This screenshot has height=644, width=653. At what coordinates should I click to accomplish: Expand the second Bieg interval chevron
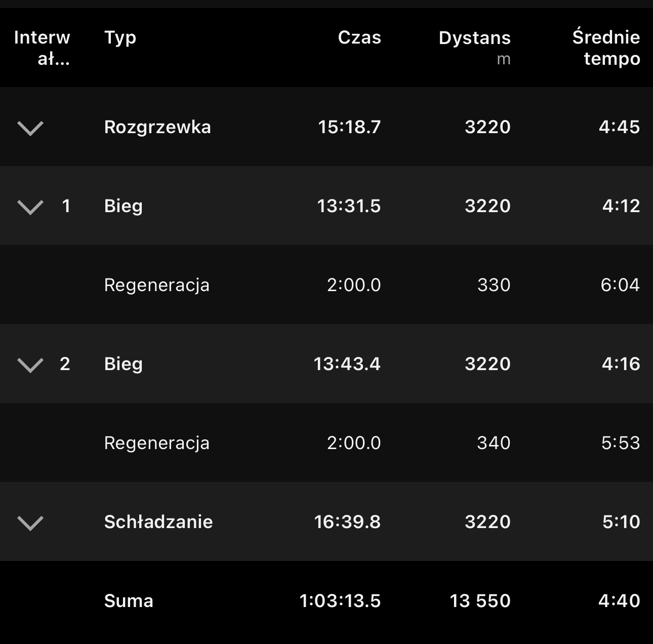pos(30,365)
